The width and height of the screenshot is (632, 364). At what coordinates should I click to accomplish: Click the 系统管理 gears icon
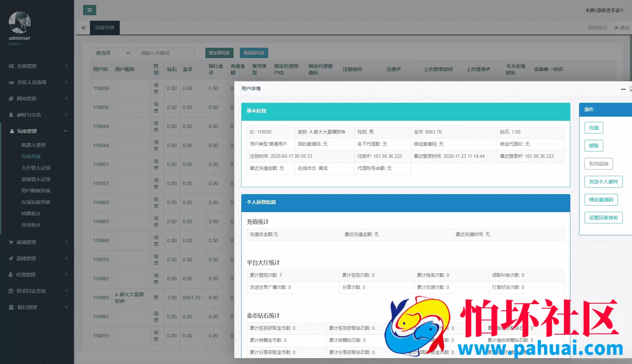click(x=11, y=66)
